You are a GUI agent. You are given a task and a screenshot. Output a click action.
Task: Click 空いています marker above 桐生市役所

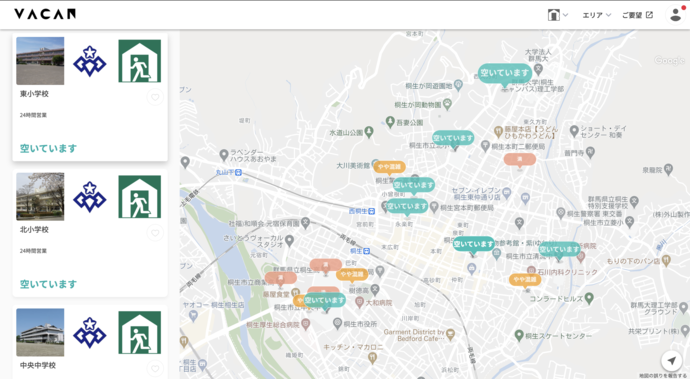(325, 300)
